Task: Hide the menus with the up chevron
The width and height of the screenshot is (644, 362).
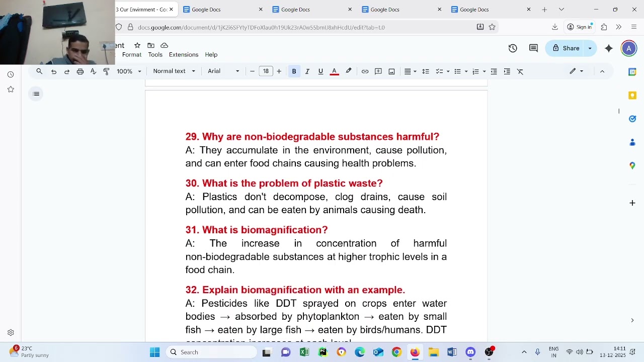Action: tap(602, 71)
